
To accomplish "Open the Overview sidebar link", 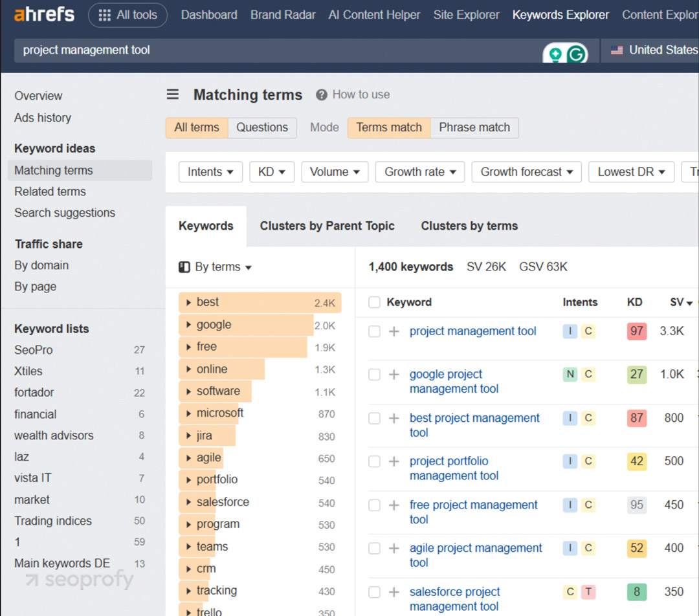I will click(38, 96).
